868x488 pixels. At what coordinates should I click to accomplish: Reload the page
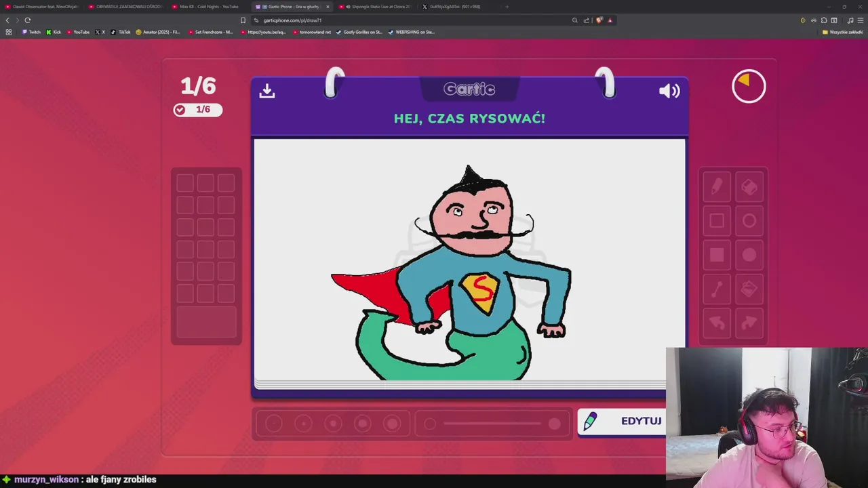click(x=28, y=20)
